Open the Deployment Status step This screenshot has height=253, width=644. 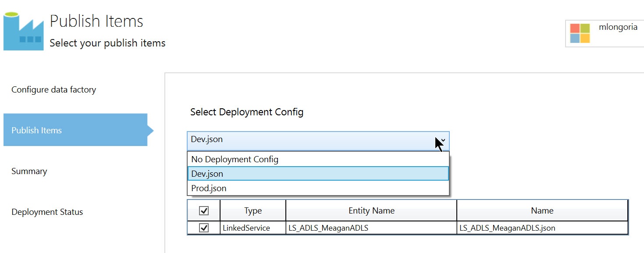click(x=47, y=212)
